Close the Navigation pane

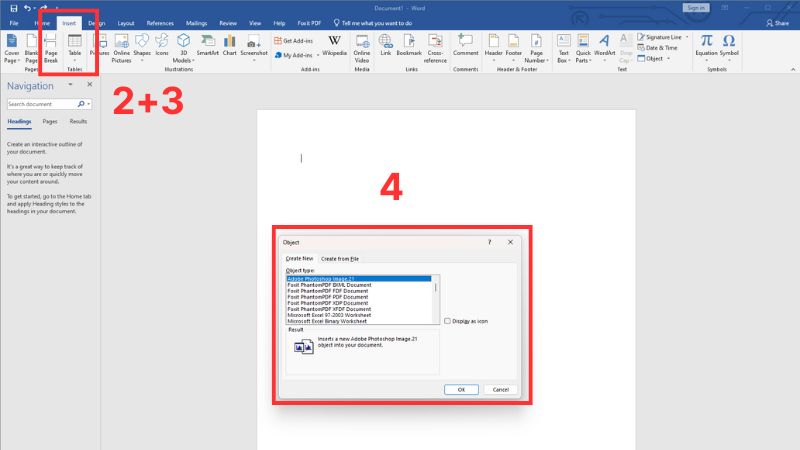point(90,85)
